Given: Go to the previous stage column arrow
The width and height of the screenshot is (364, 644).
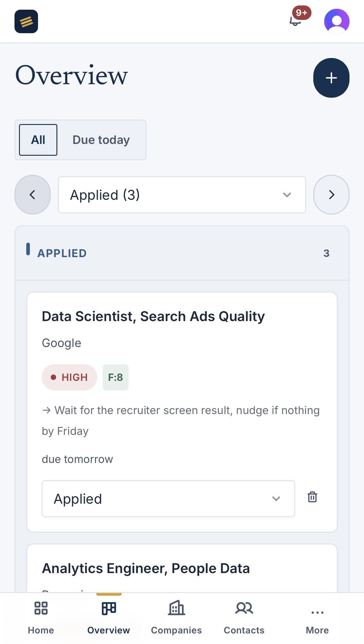Looking at the screenshot, I should point(33,195).
